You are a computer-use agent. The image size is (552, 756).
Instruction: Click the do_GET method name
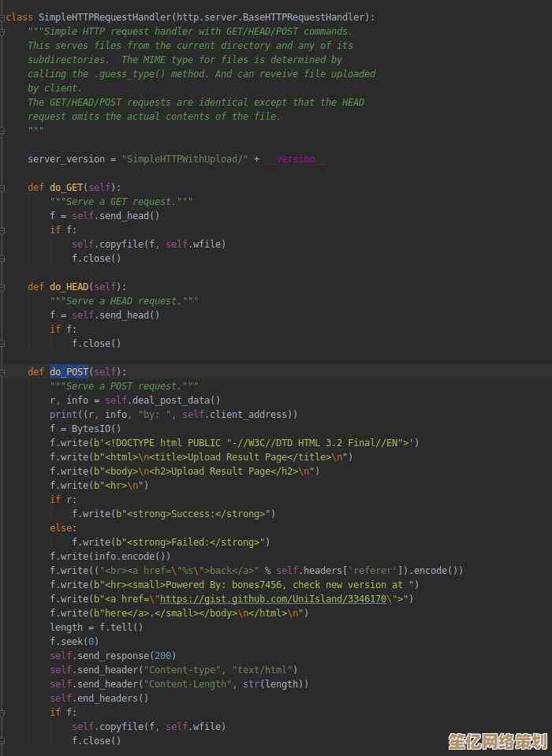(x=66, y=187)
